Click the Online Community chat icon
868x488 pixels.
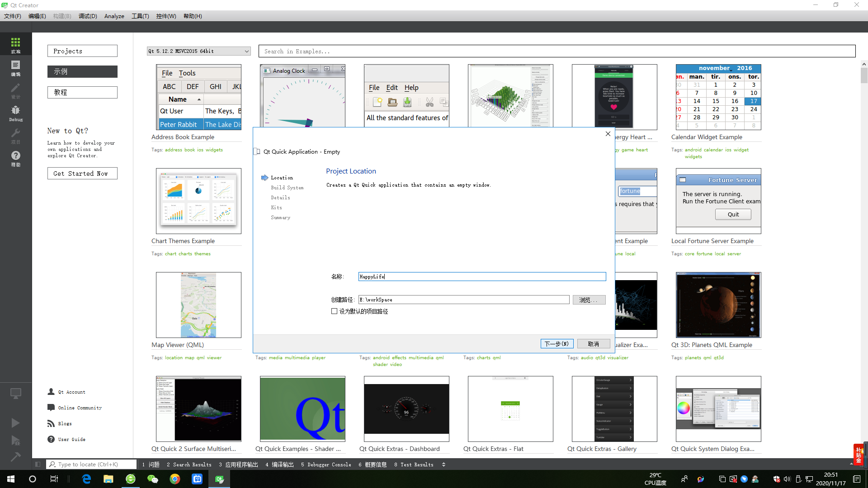[51, 408]
